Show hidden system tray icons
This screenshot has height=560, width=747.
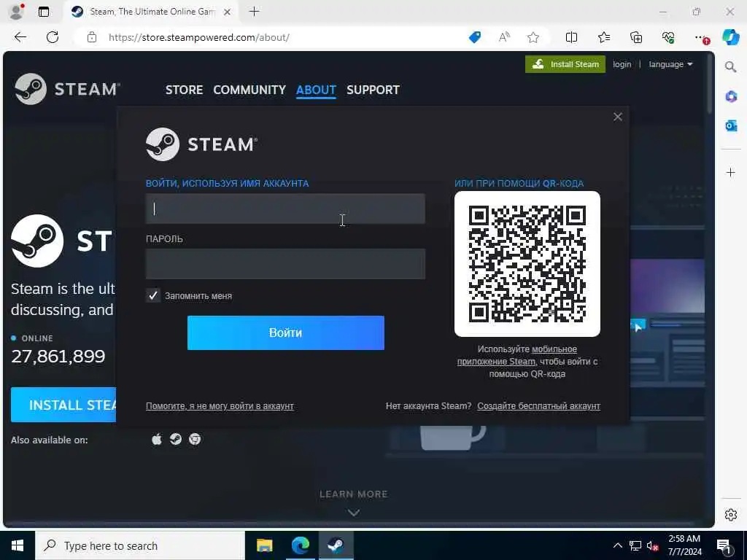(x=617, y=545)
